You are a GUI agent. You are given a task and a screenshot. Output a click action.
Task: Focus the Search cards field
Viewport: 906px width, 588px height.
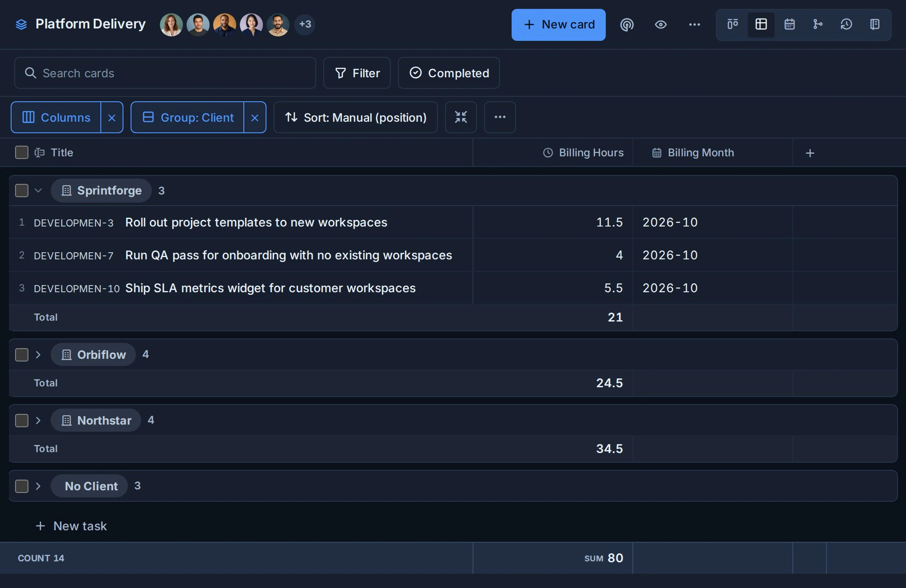165,73
